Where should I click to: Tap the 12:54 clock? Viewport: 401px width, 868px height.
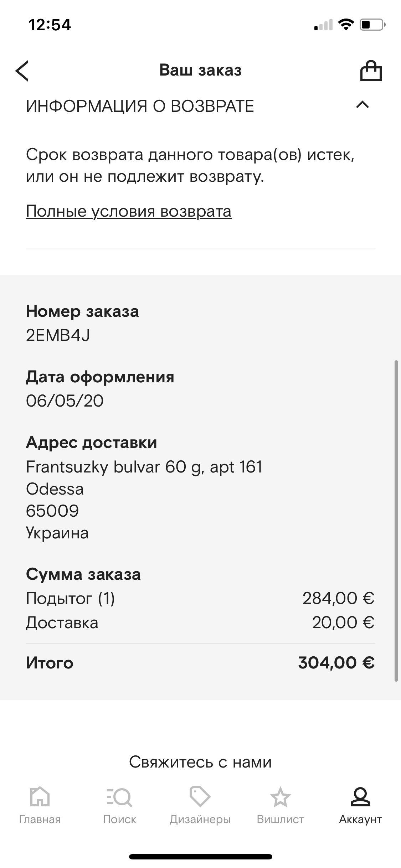pyautogui.click(x=50, y=25)
